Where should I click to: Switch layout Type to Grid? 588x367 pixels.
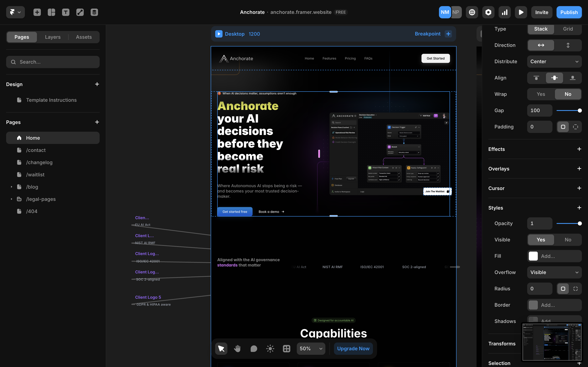click(x=568, y=29)
